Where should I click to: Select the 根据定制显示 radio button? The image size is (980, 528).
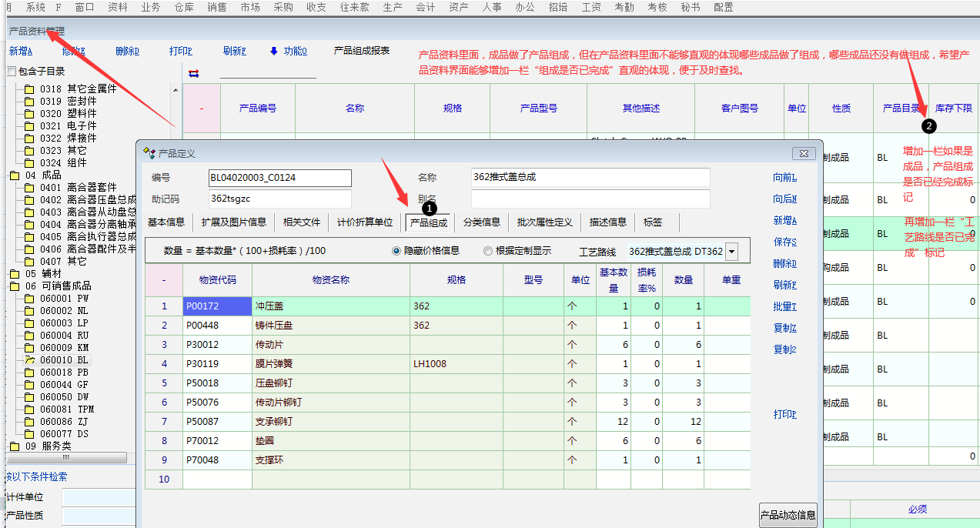coord(488,251)
